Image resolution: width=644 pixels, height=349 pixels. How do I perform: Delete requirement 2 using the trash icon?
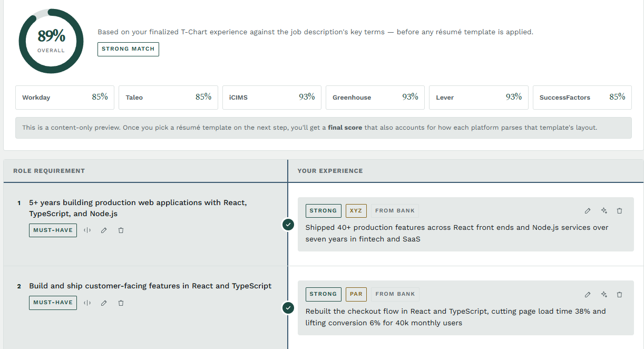[x=121, y=303]
